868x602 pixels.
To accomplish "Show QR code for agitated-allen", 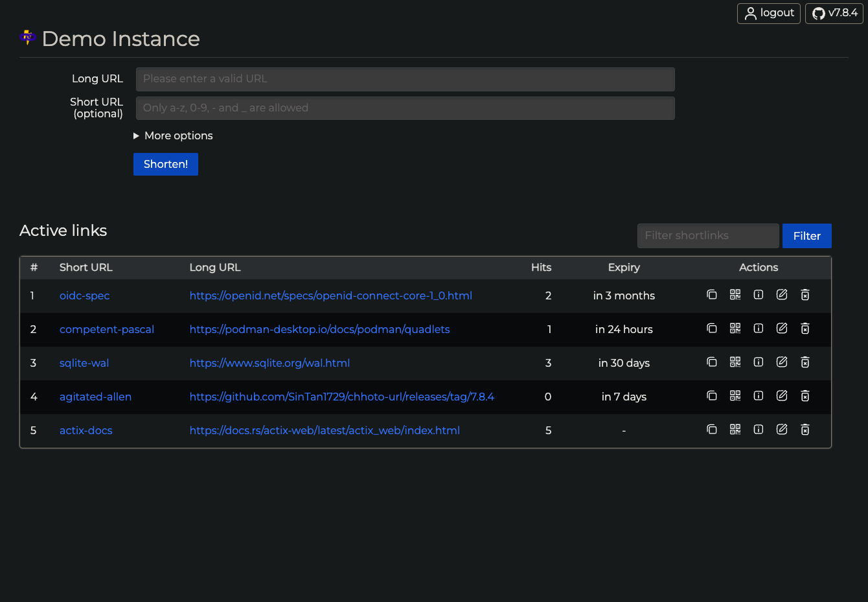I will 735,396.
